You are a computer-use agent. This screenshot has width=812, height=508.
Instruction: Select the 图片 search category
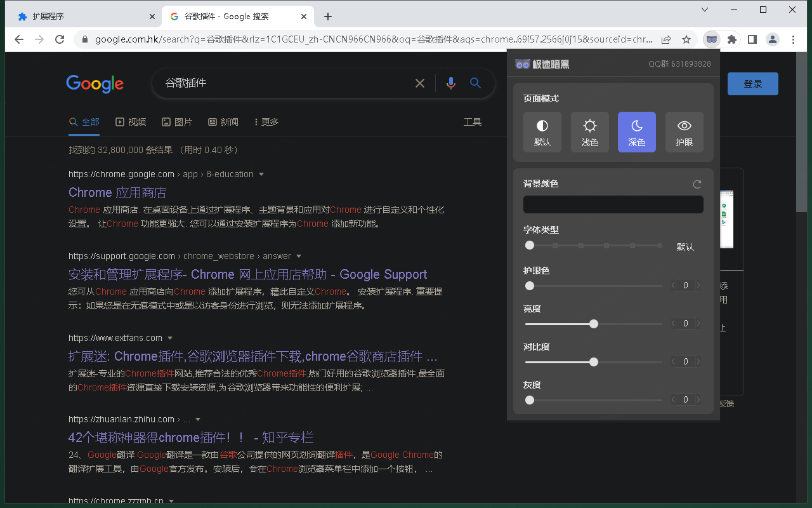pyautogui.click(x=177, y=121)
